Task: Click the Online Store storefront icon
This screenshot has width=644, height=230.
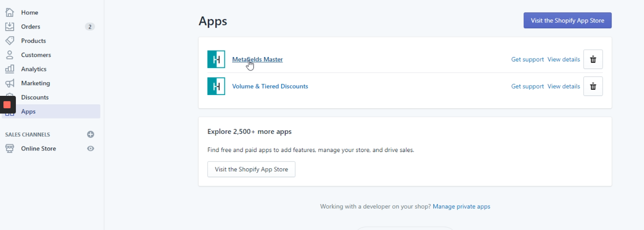Action: pos(10,148)
